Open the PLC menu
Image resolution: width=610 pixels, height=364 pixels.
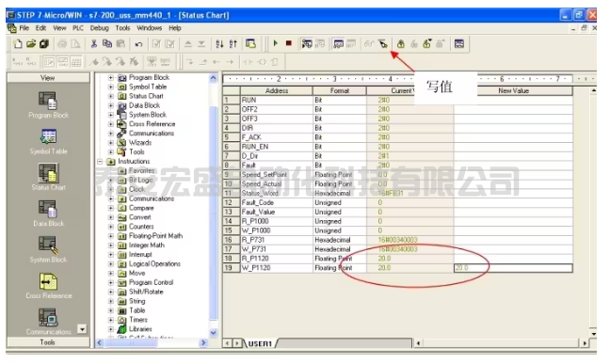pyautogui.click(x=78, y=28)
